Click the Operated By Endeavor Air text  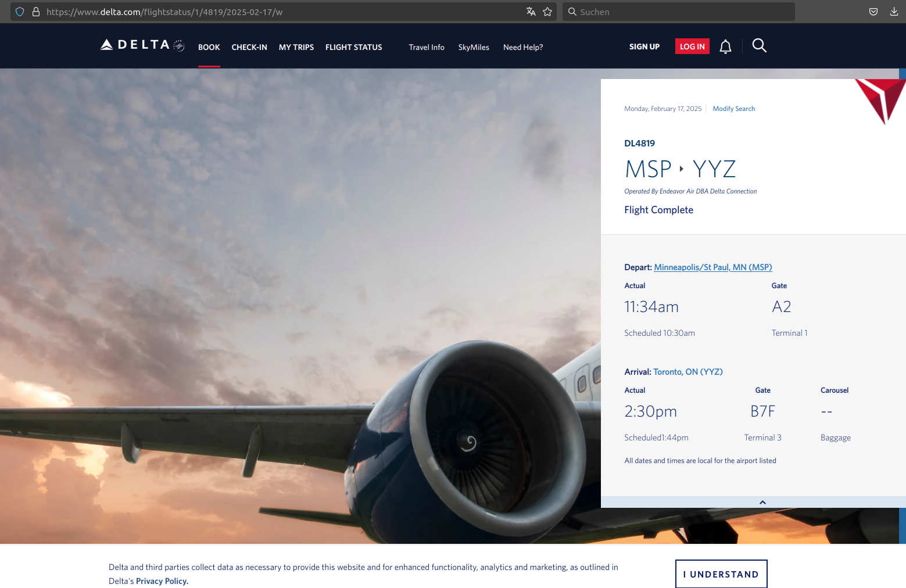pos(690,191)
